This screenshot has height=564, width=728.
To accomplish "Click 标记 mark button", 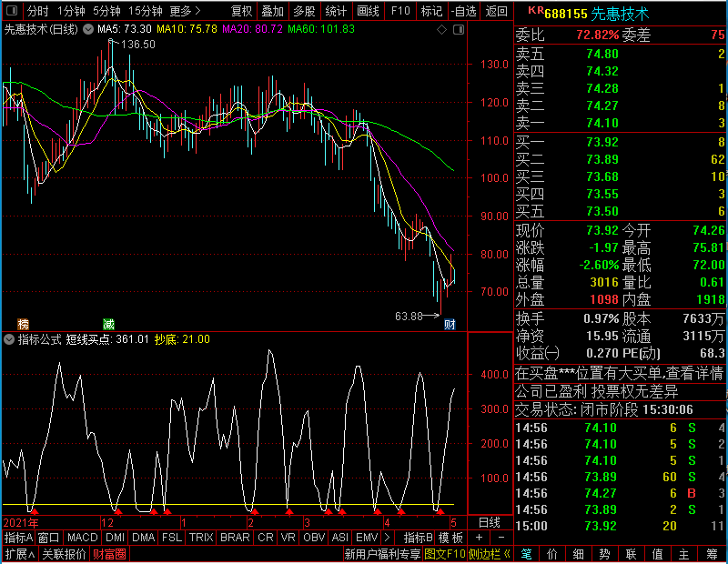I will point(431,11).
